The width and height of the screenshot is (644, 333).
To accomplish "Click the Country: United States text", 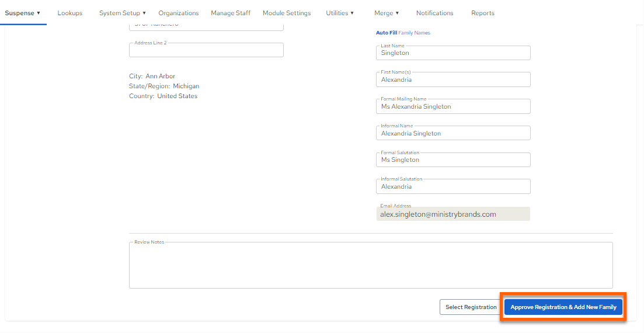I will [x=163, y=96].
